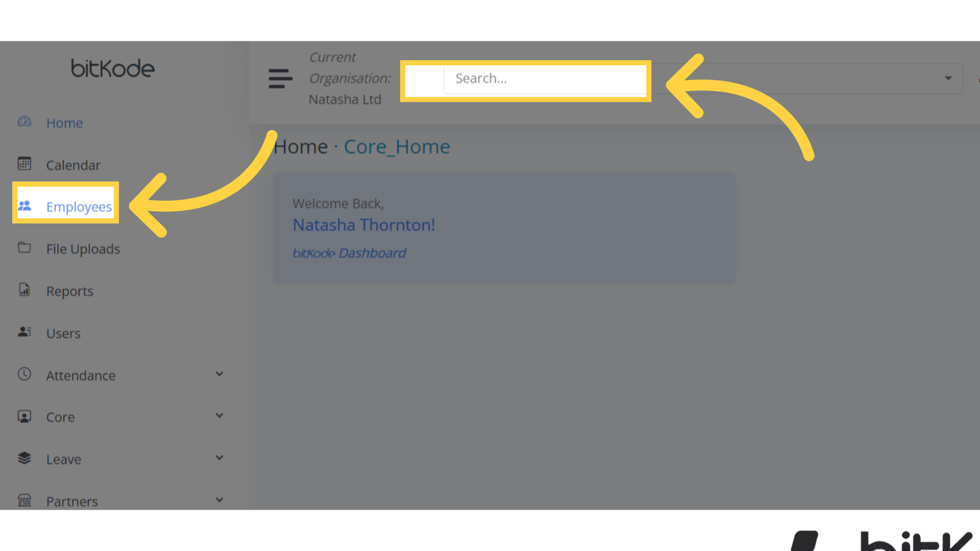This screenshot has width=980, height=551.
Task: Open the Leave dropdown arrow
Action: 219,458
